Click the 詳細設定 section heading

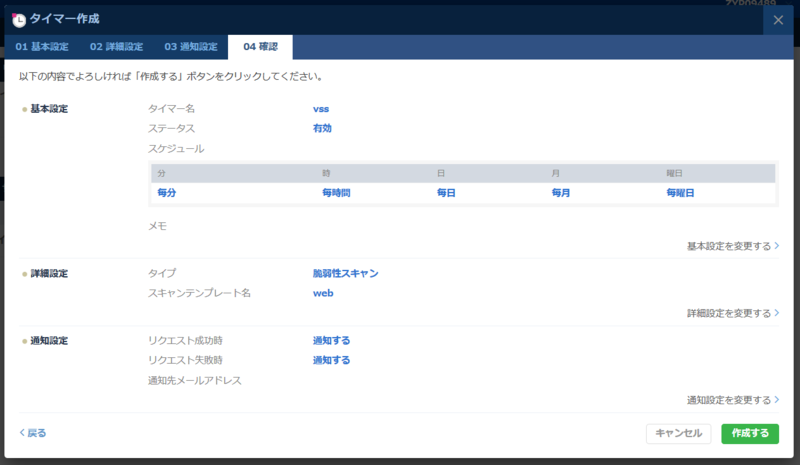pyautogui.click(x=49, y=274)
